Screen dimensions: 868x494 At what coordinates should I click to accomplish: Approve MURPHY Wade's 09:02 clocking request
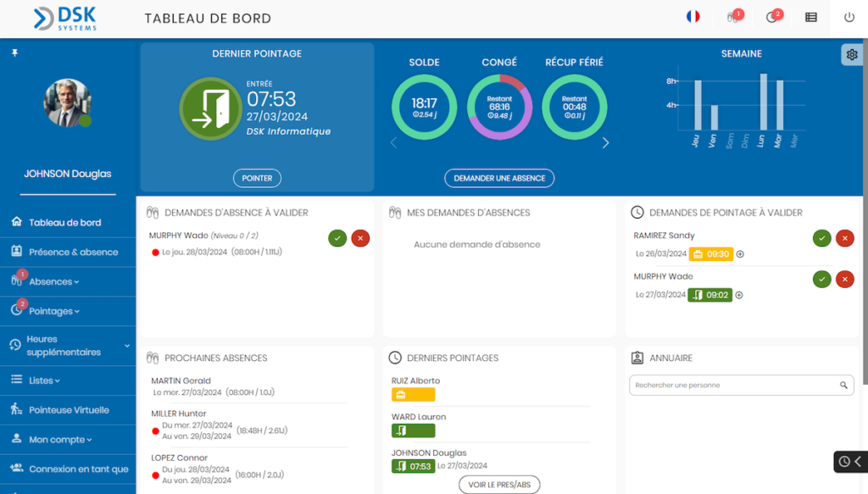point(822,280)
